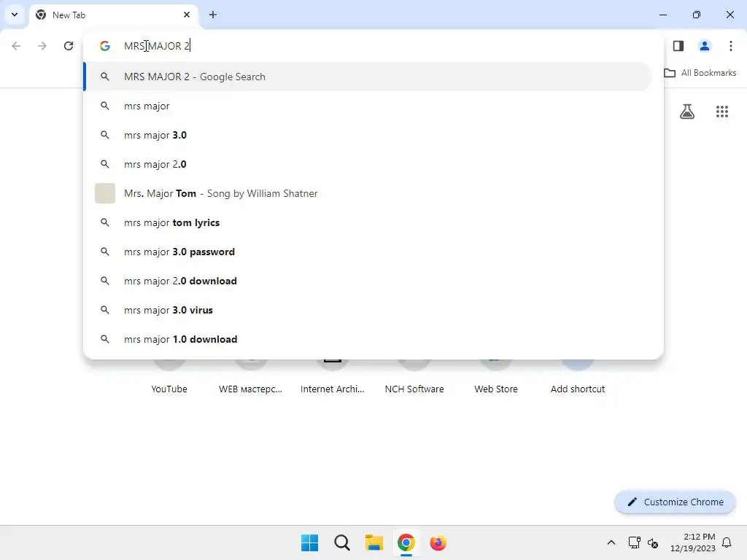Select the 'mrs major 3.0' suggestion
Viewport: 747px width, 560px height.
pyautogui.click(x=368, y=135)
